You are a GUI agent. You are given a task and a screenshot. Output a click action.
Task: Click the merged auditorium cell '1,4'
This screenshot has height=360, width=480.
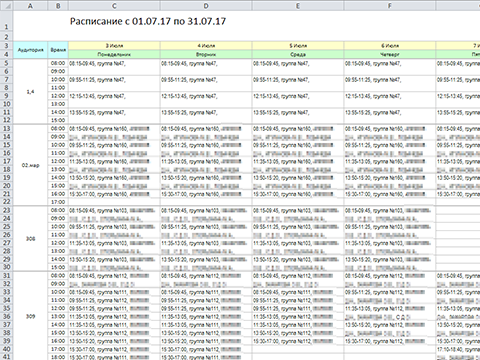pyautogui.click(x=30, y=92)
